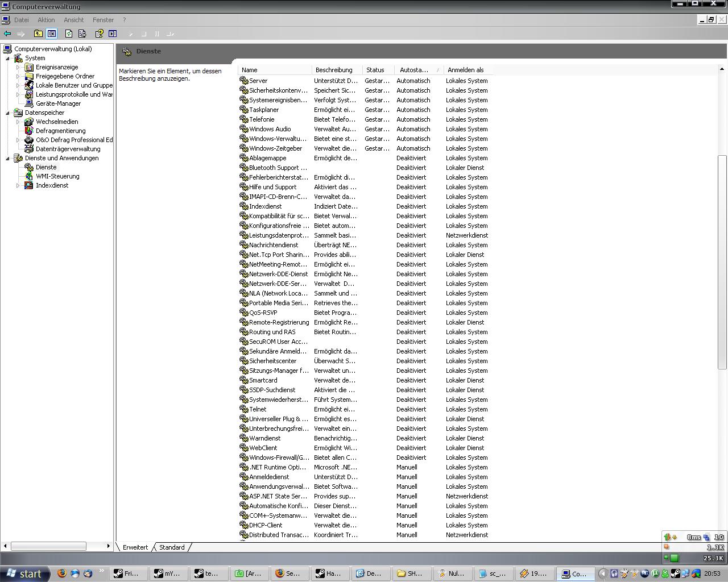
Task: Click the taskbar clock showing 20:53
Action: 713,574
